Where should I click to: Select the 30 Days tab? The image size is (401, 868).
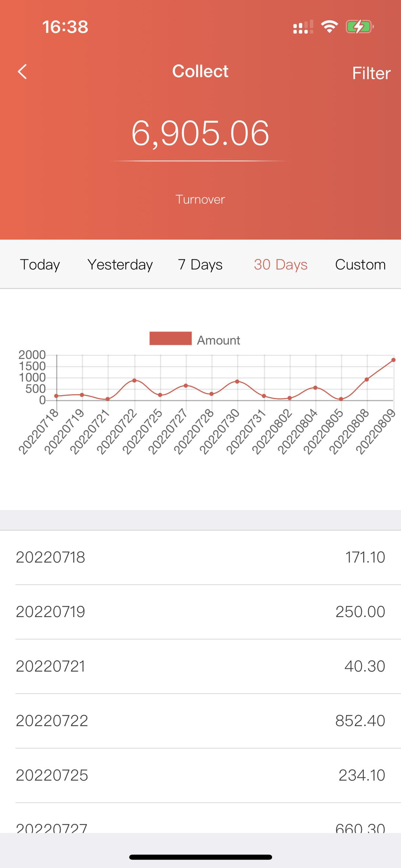pos(281,264)
